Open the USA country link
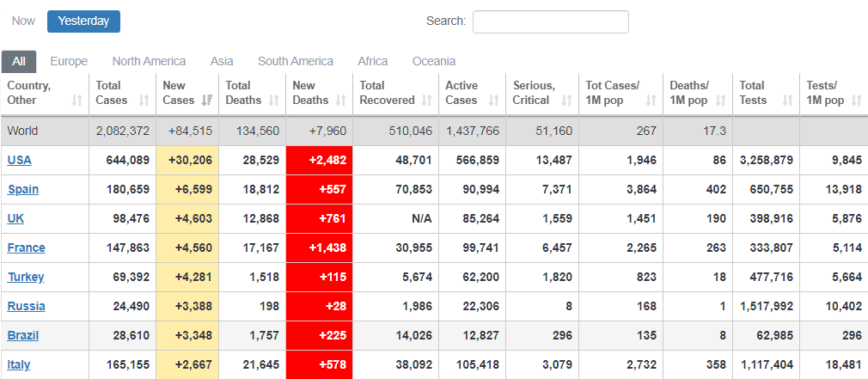Viewport: 868px width, 379px height. pos(19,160)
